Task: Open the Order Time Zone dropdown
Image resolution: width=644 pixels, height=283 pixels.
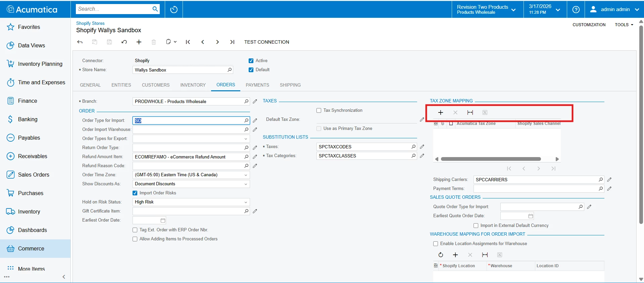Action: 246,175
